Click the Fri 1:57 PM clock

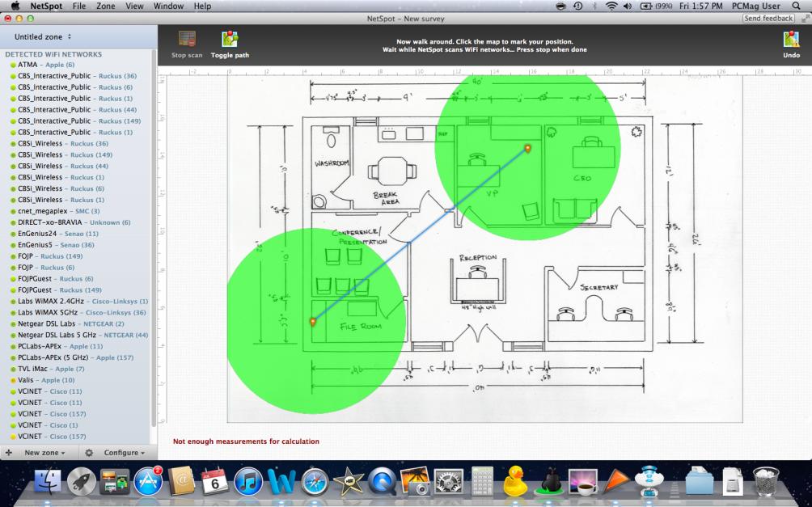pos(700,6)
